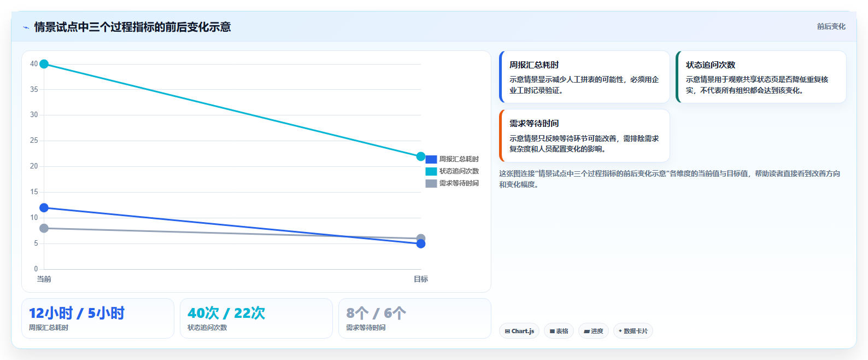Toggle the 需求等待时间 legend color box

click(431, 183)
